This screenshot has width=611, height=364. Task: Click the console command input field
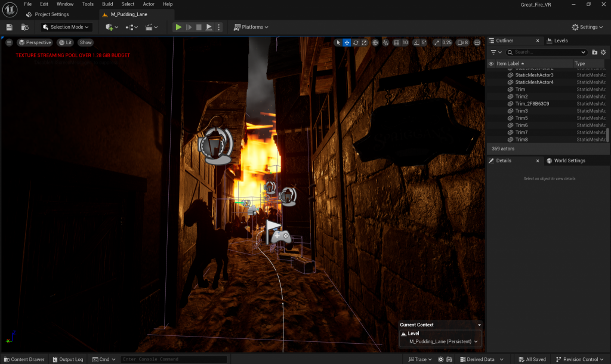tap(174, 359)
